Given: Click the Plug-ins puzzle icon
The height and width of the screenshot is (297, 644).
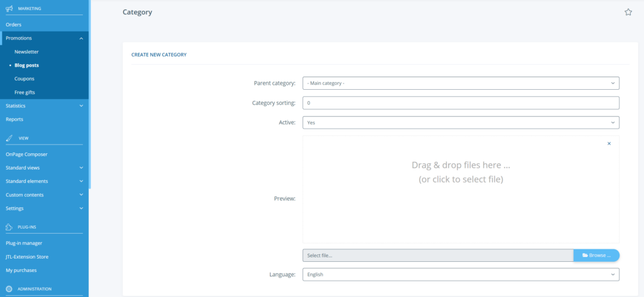Looking at the screenshot, I should 9,227.
